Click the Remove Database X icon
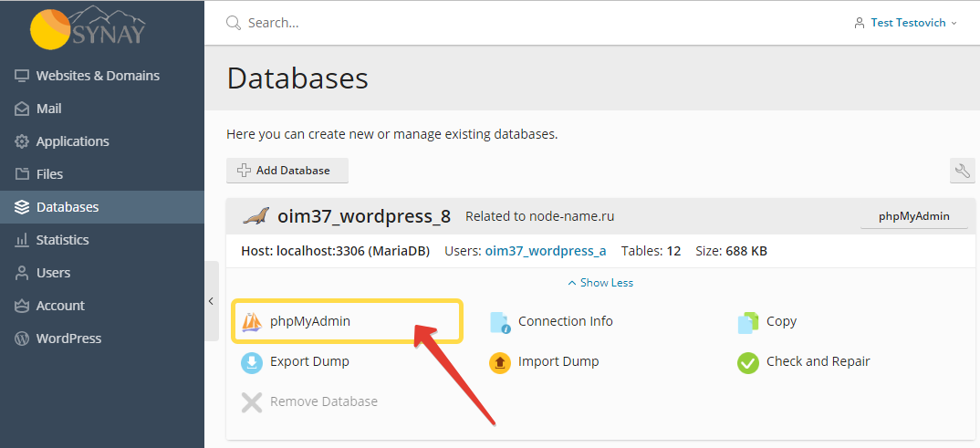 (x=251, y=401)
